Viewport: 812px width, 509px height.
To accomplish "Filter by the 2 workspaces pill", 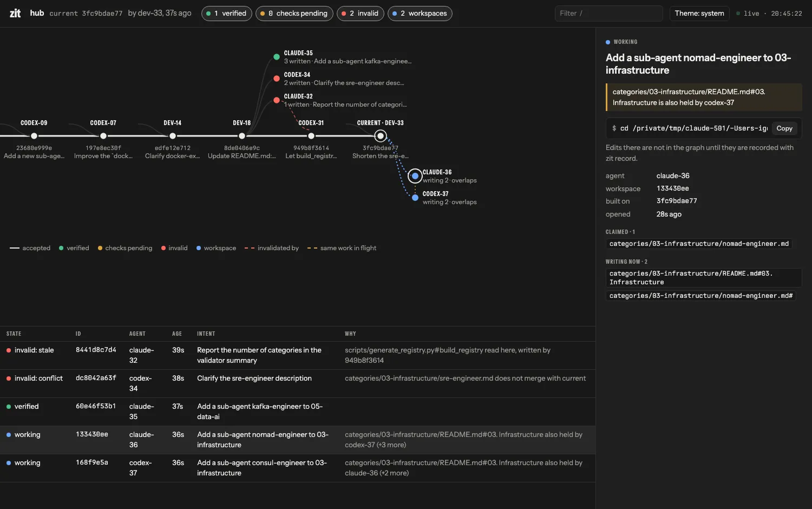I will click(420, 14).
